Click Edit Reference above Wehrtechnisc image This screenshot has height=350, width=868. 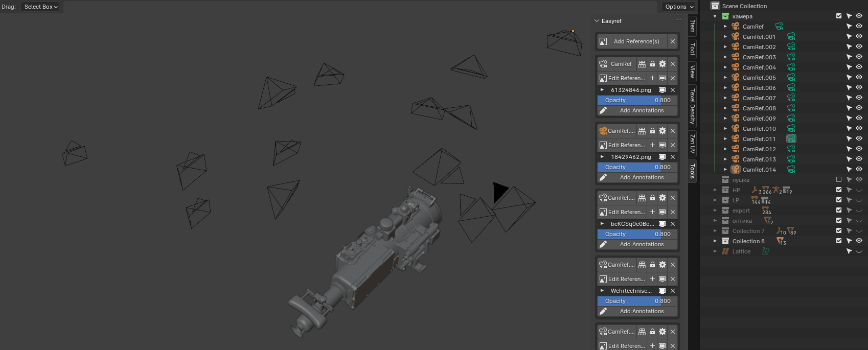[622, 279]
